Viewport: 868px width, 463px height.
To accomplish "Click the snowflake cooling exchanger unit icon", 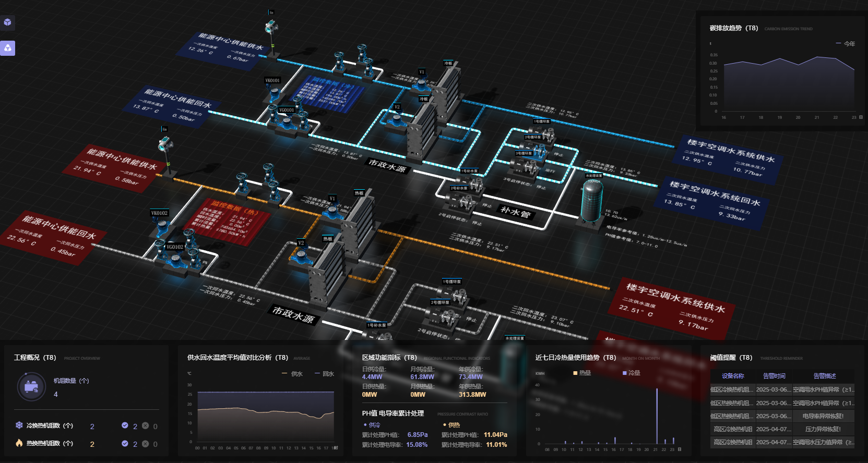I will [x=19, y=425].
